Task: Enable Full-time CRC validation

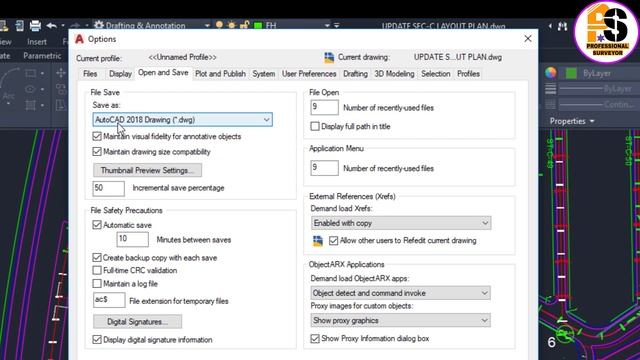Action: pos(97,270)
